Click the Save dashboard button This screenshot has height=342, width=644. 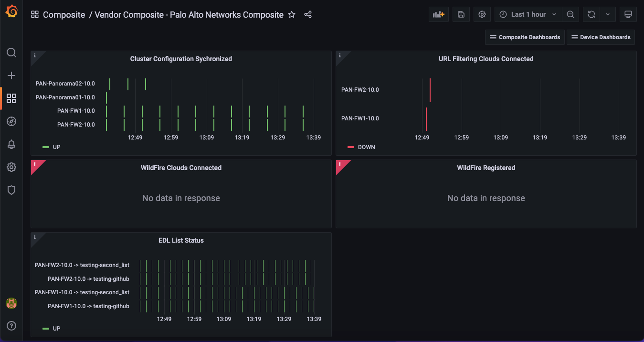[461, 14]
